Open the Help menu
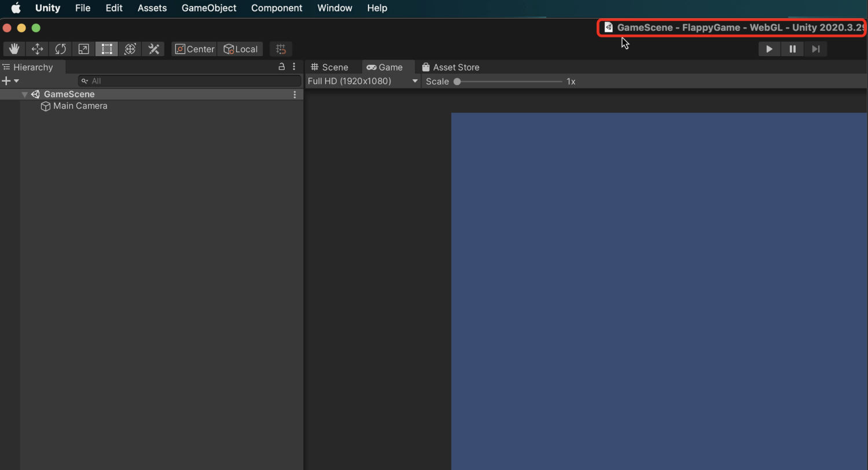 tap(377, 8)
